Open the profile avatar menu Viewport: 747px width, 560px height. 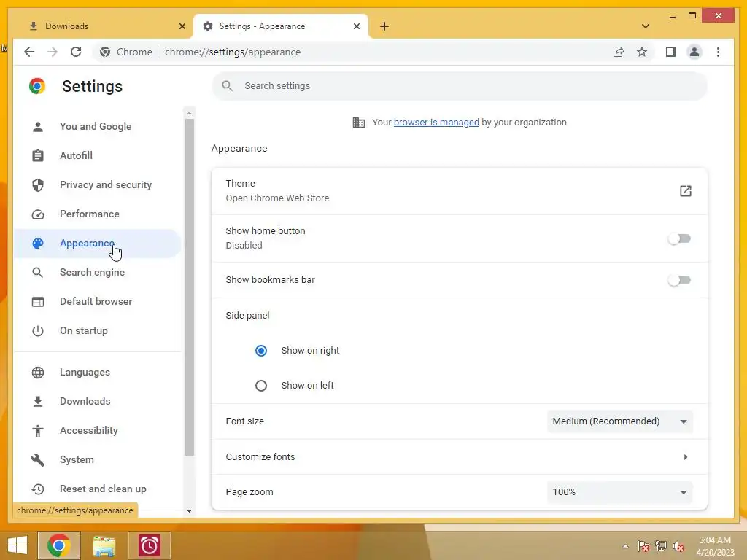click(x=694, y=52)
